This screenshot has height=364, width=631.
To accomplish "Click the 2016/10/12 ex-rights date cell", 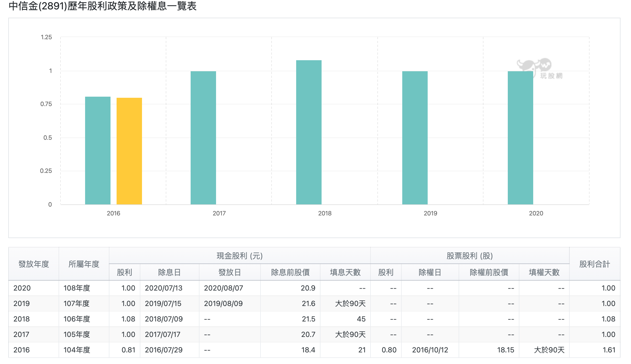I will [x=430, y=350].
